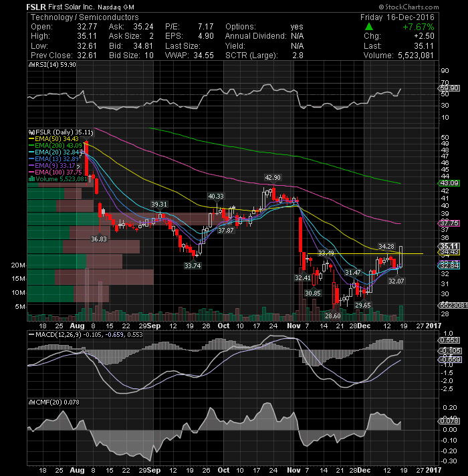Image resolution: width=468 pixels, height=476 pixels.
Task: Click the green EMA(200) legend line swatch
Action: pyautogui.click(x=31, y=146)
